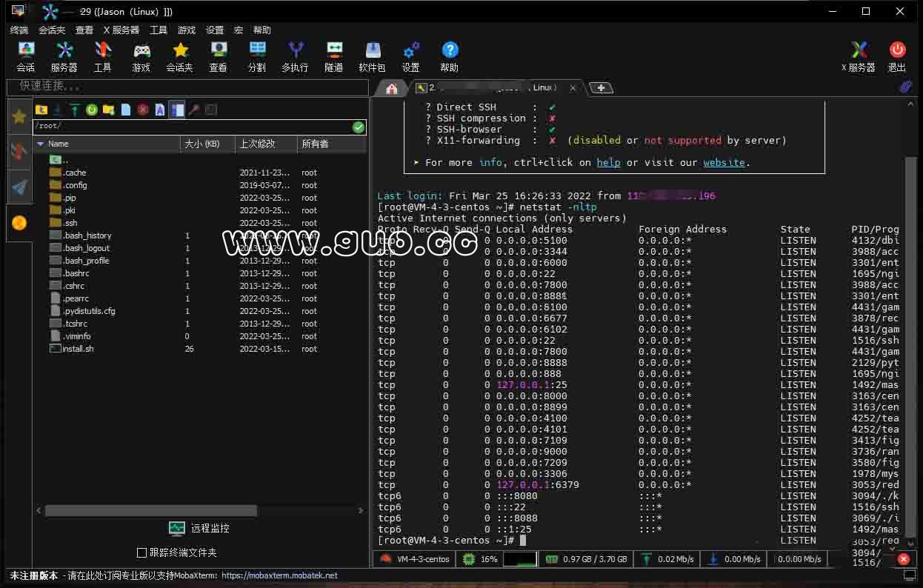Click the red X icon in status bar
This screenshot has width=923, height=588.
[x=904, y=559]
